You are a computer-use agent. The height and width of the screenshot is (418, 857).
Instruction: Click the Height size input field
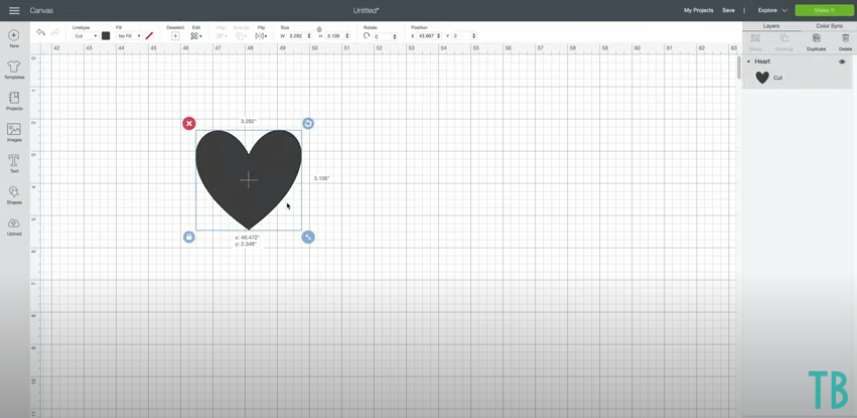(x=334, y=36)
